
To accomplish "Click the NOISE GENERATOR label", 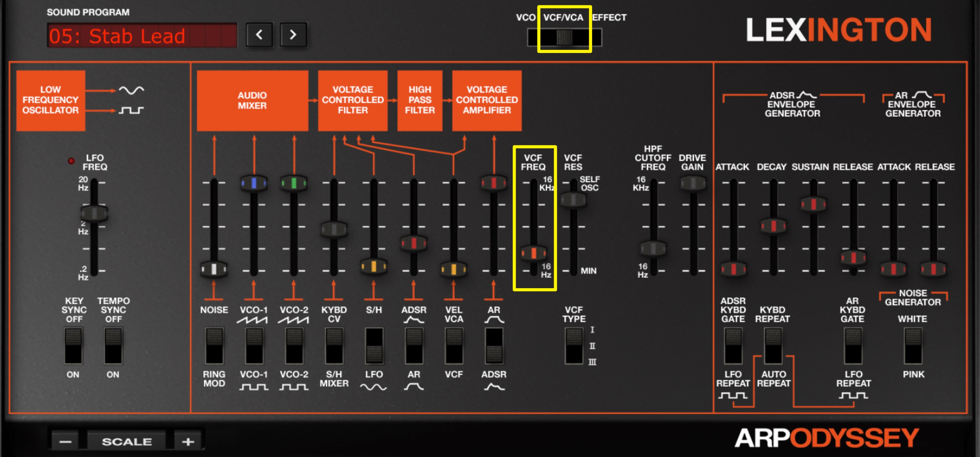I will (913, 298).
